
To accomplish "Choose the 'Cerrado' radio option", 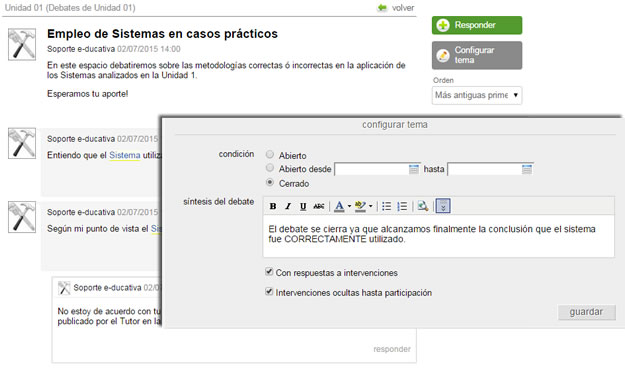I will point(270,182).
